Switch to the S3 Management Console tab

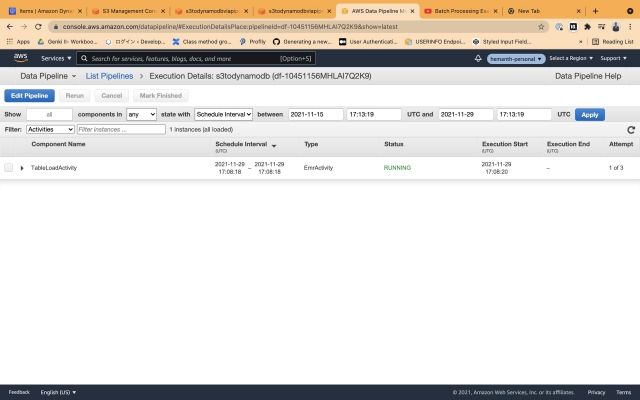click(129, 11)
